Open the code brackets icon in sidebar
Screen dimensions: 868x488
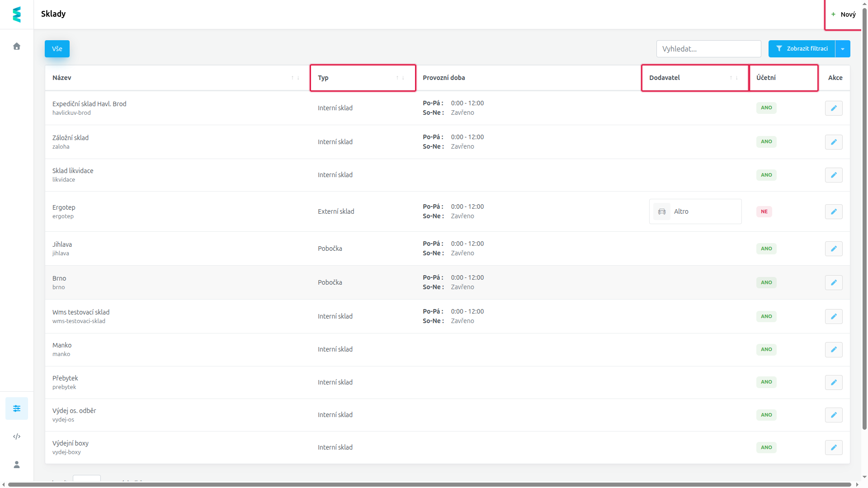pyautogui.click(x=17, y=436)
